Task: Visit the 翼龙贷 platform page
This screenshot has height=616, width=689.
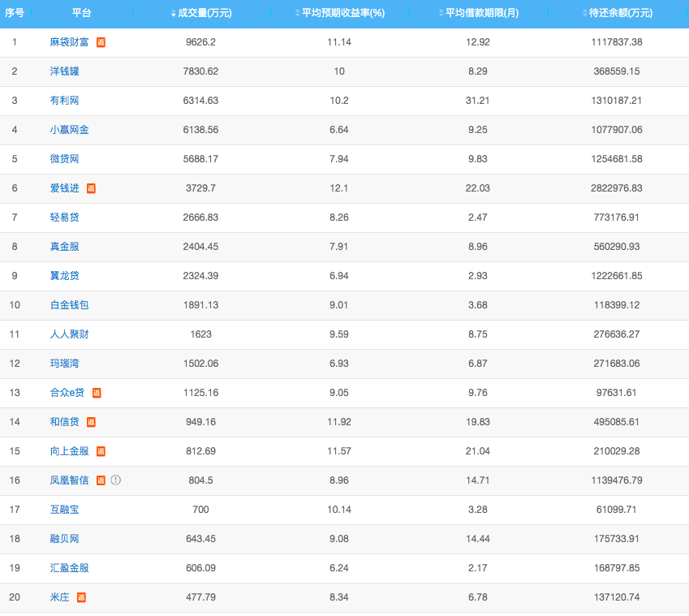Action: pyautogui.click(x=65, y=276)
